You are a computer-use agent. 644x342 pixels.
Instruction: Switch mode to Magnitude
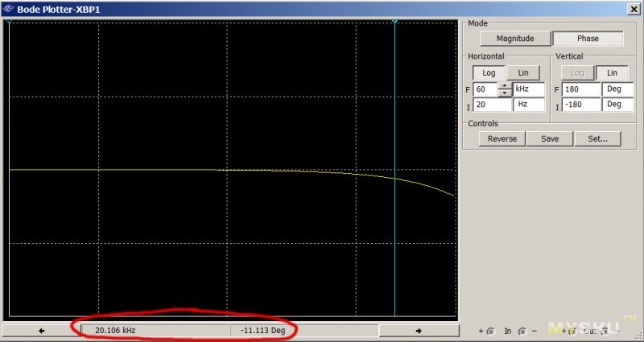515,38
